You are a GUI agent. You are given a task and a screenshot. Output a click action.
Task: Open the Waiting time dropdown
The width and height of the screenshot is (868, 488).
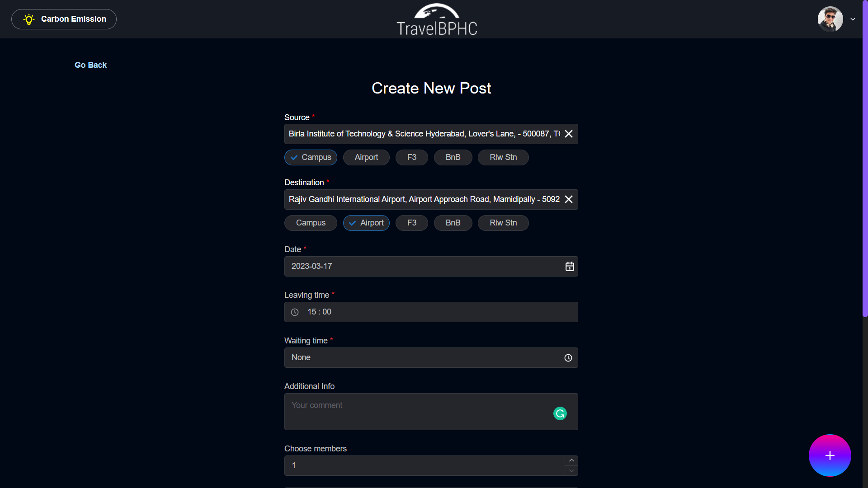tap(425, 358)
